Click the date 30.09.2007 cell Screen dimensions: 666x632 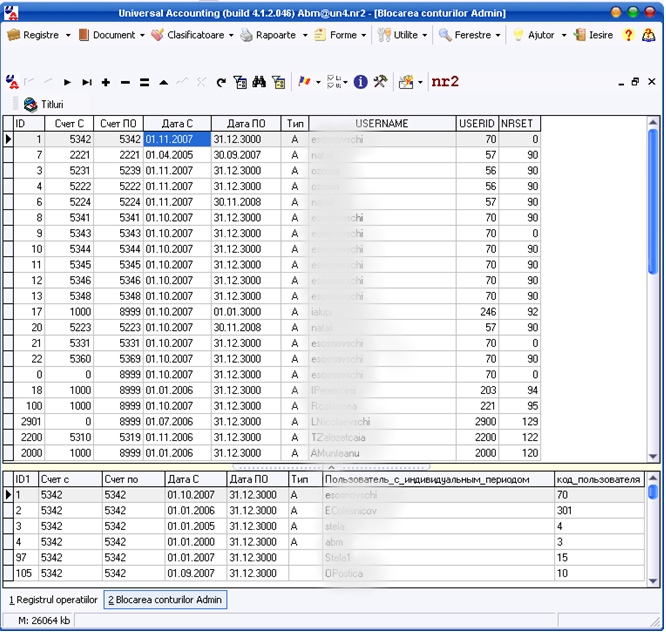[x=246, y=155]
